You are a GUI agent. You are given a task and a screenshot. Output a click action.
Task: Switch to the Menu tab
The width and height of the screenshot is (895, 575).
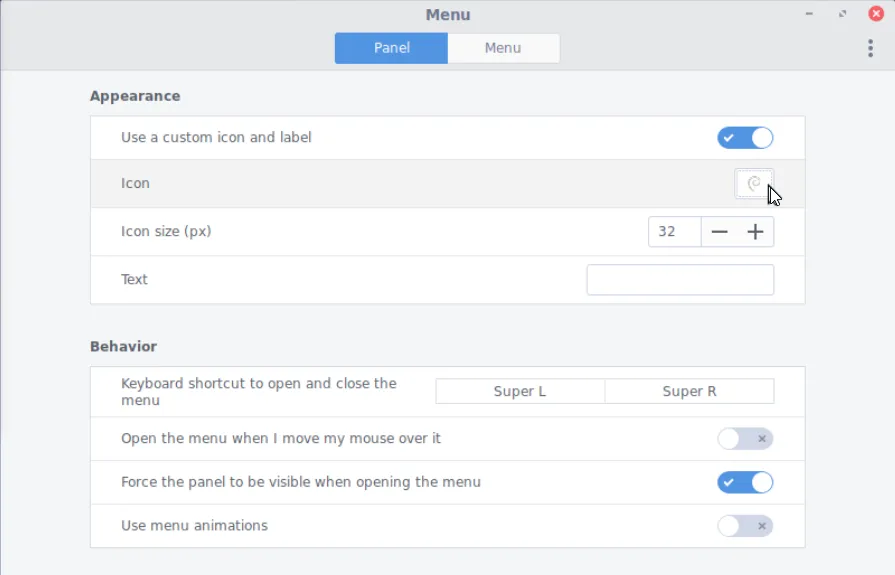pyautogui.click(x=503, y=48)
